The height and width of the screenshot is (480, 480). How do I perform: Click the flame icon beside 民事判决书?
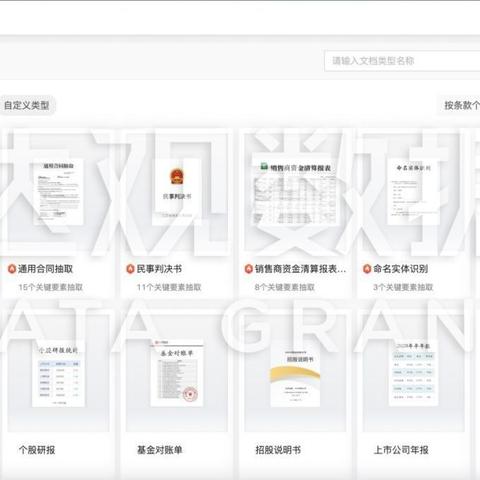tap(130, 269)
